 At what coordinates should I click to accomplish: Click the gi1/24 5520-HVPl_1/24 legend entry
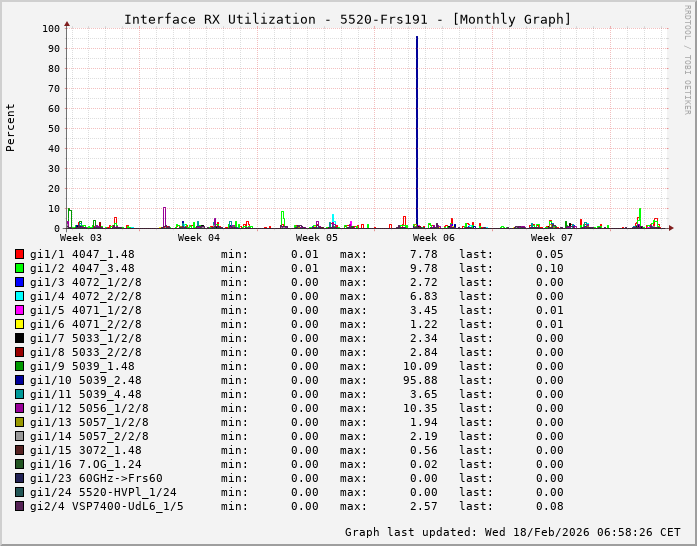click(x=103, y=492)
